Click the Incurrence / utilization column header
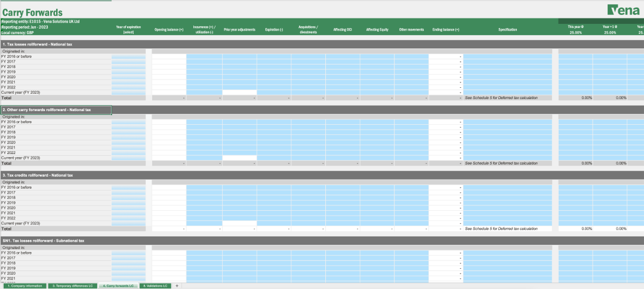The height and width of the screenshot is (289, 644). point(204,30)
